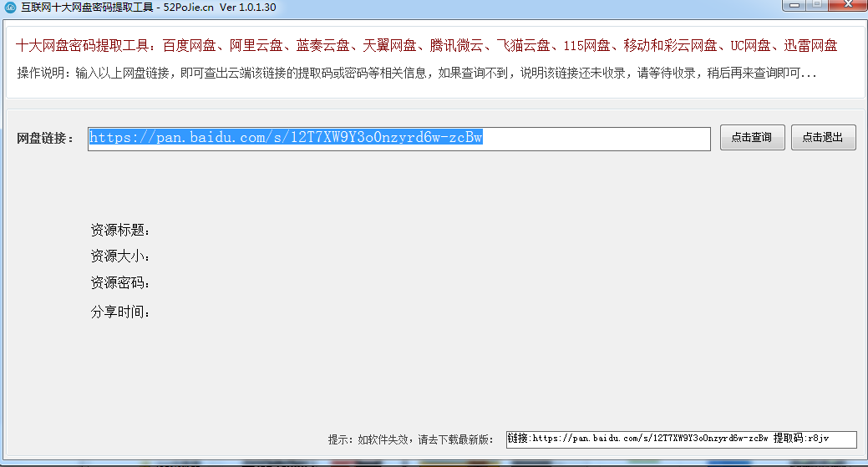Click the app icon in the title bar
This screenshot has height=467, width=868.
click(x=11, y=8)
